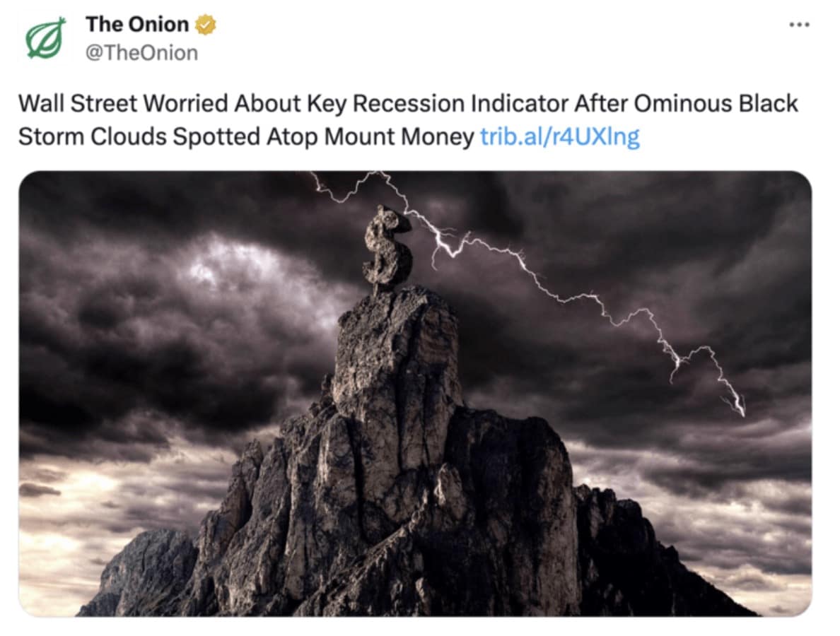The width and height of the screenshot is (840, 636).
Task: Click The Onion green logo avatar
Action: tap(46, 38)
